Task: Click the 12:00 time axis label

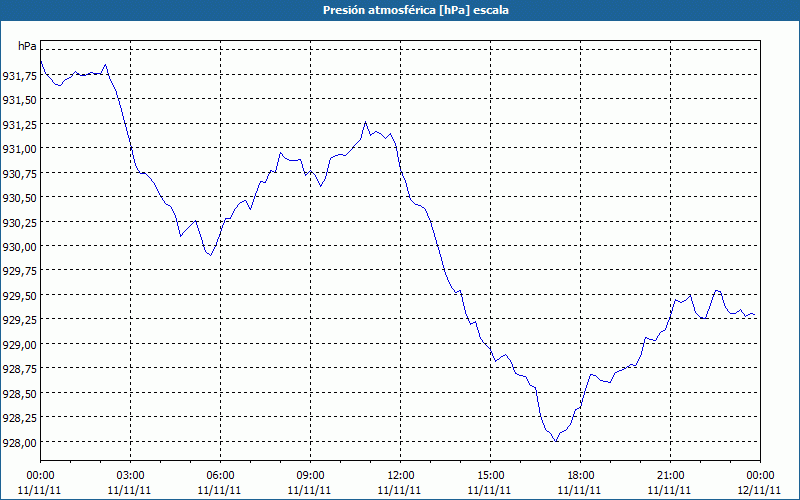Action: click(401, 476)
